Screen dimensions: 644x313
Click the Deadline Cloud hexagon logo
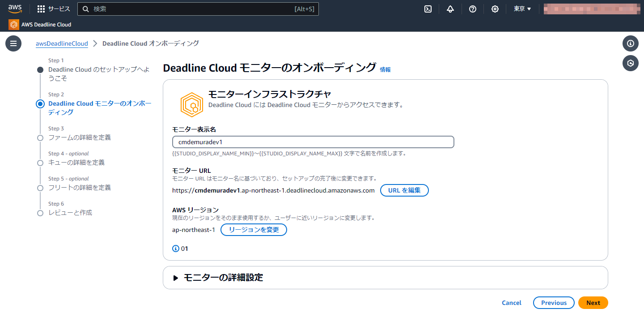pos(191,104)
